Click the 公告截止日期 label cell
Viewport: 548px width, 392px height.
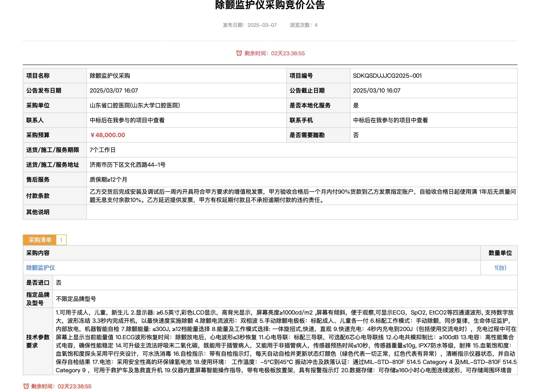click(318, 90)
